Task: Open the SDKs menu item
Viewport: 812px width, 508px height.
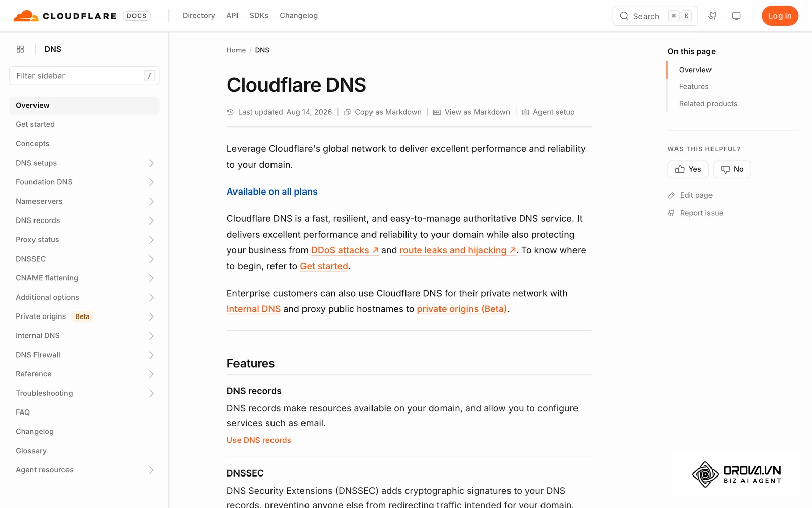Action: click(259, 16)
